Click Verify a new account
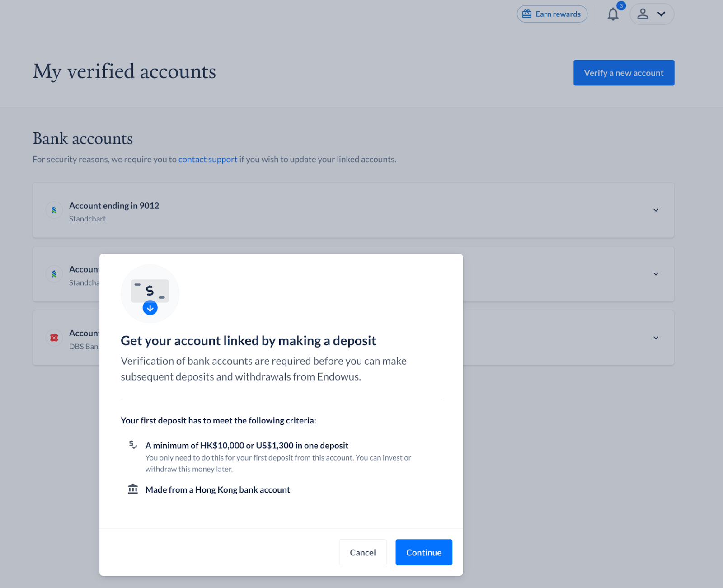The width and height of the screenshot is (723, 588). pyautogui.click(x=624, y=73)
